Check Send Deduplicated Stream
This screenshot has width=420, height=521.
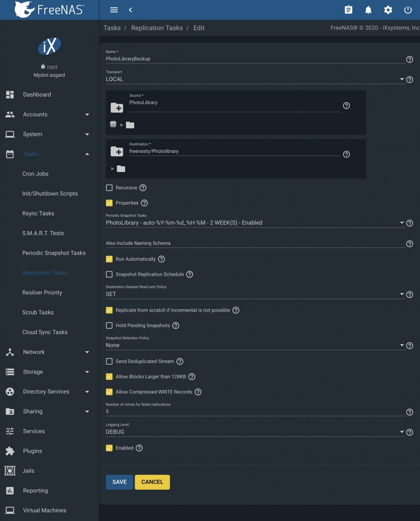click(x=109, y=362)
